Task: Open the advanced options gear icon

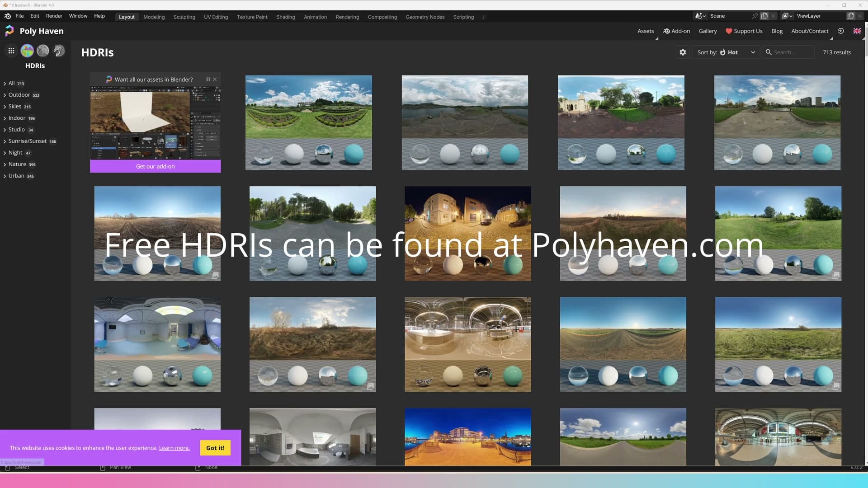Action: (683, 52)
